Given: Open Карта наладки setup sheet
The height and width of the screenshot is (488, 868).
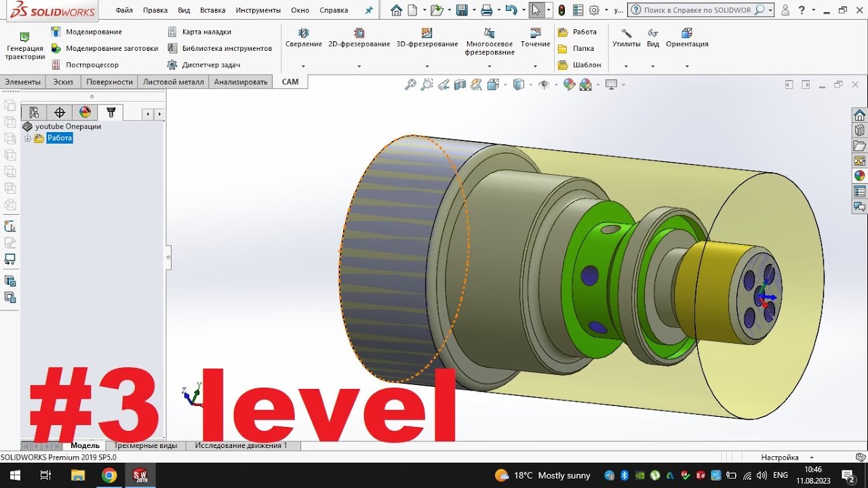Looking at the screenshot, I should pos(199,32).
